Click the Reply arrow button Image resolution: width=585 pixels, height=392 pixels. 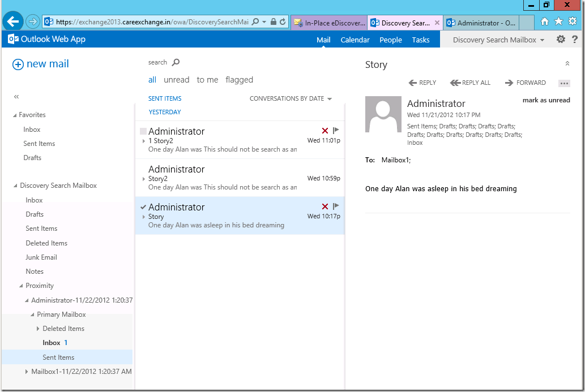422,83
